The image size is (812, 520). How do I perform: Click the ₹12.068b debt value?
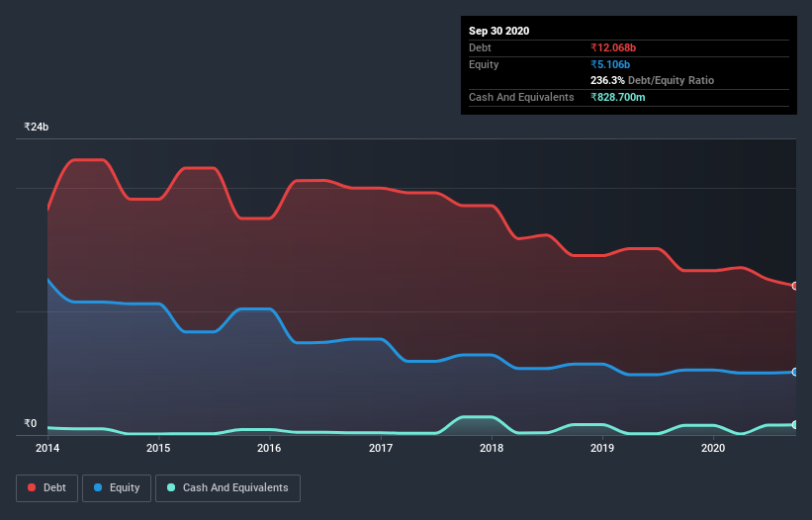pos(613,47)
